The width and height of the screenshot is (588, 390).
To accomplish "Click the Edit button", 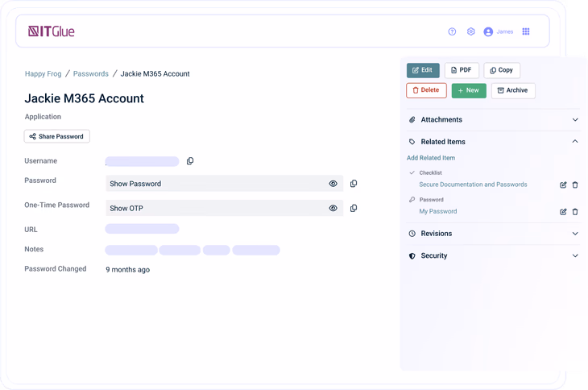I will [x=423, y=70].
